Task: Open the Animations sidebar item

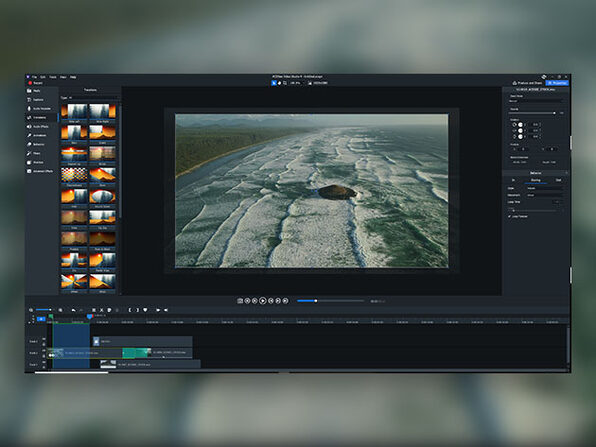Action: 41,135
